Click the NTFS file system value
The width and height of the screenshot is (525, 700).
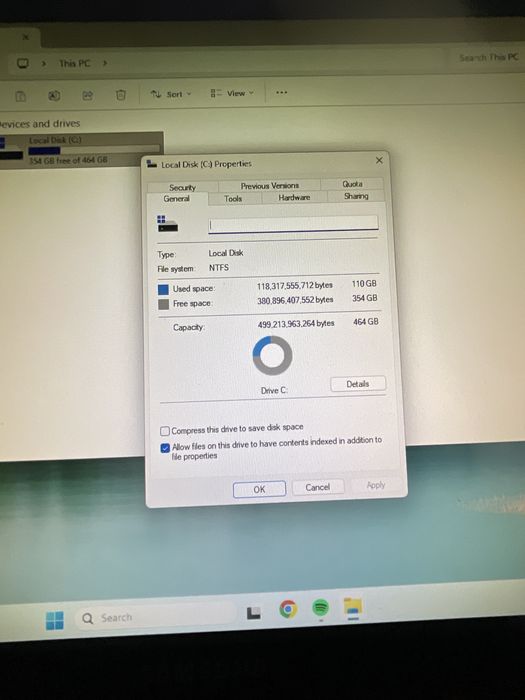coord(219,268)
